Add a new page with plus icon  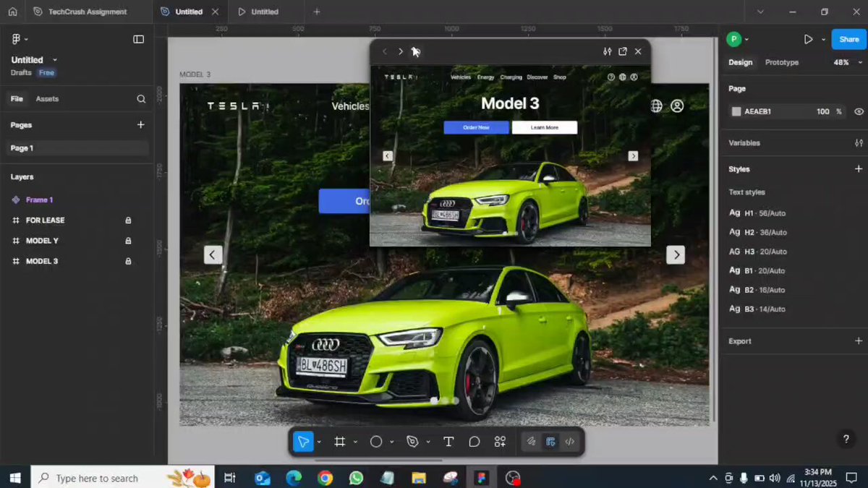[x=141, y=125]
